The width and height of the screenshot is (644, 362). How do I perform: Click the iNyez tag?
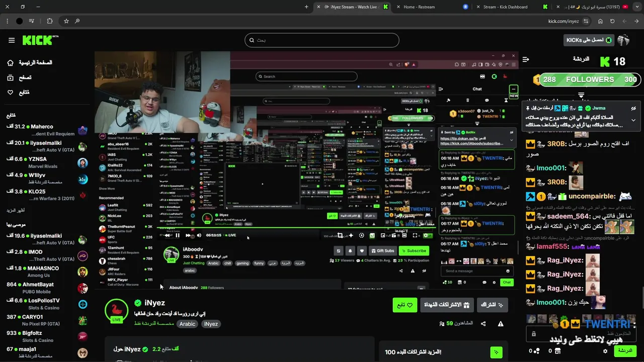[211, 324]
